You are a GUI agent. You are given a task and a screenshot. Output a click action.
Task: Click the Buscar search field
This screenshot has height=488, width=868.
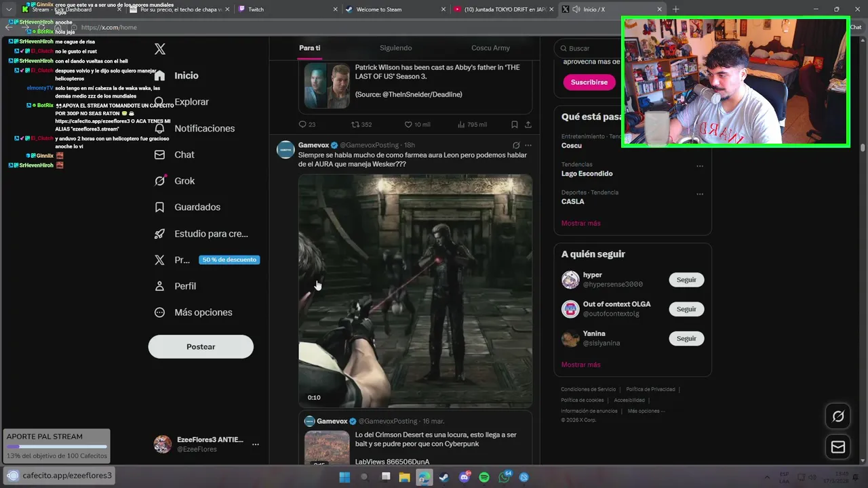[587, 49]
